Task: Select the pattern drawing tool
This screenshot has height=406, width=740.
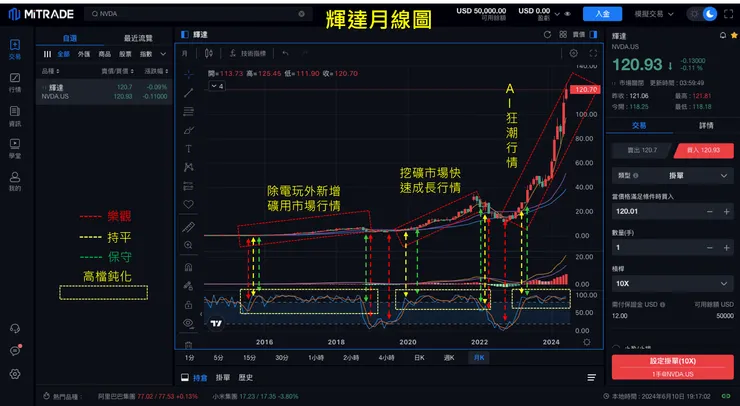Action: [188, 167]
